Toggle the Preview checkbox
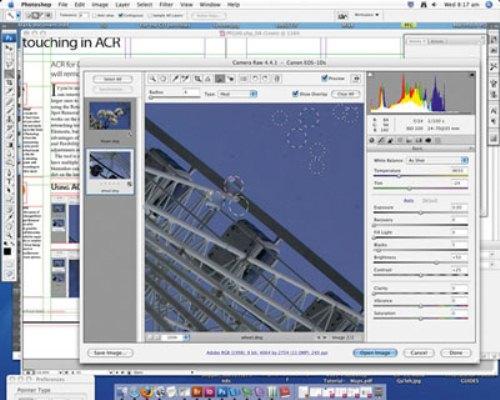500x400 pixels. point(324,78)
